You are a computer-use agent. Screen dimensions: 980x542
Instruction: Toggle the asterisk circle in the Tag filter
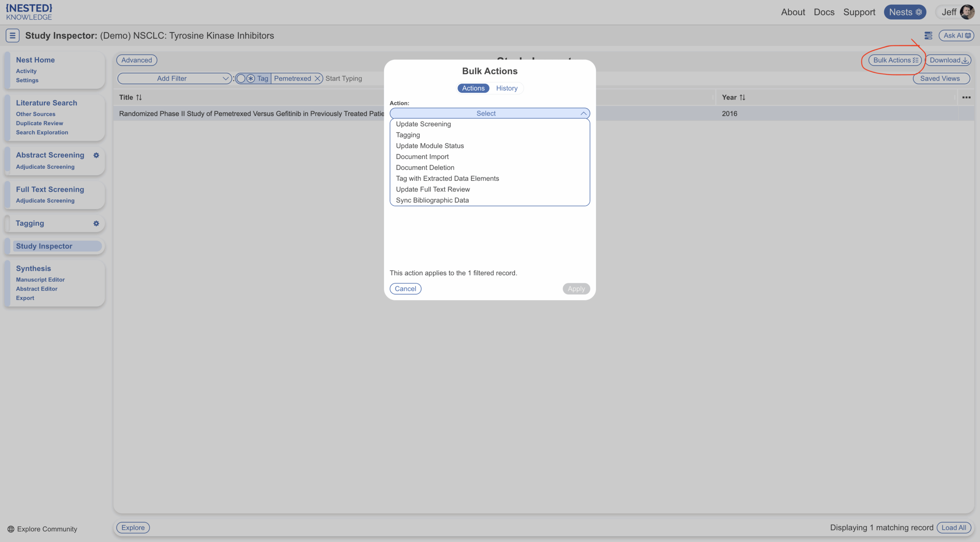(251, 78)
